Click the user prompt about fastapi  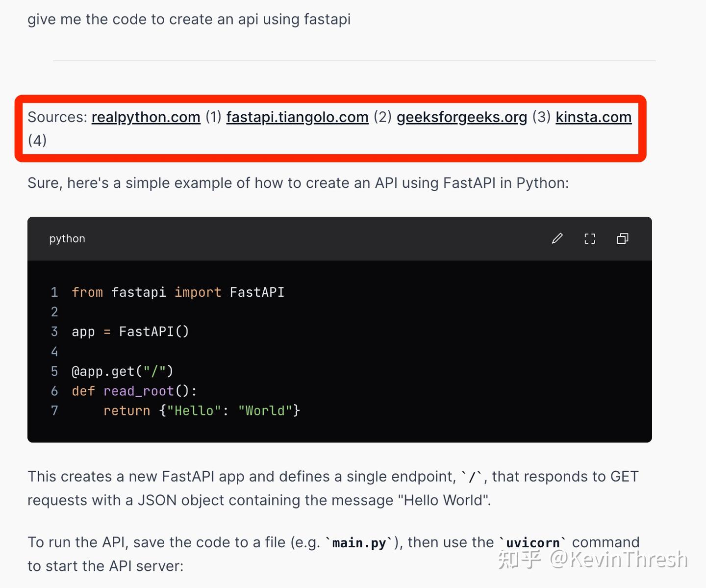pyautogui.click(x=189, y=20)
